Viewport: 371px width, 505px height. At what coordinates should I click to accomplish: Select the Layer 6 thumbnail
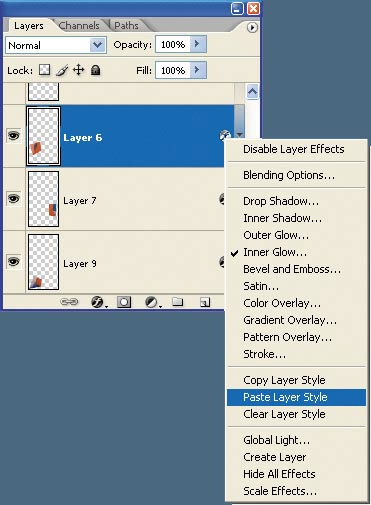point(43,136)
